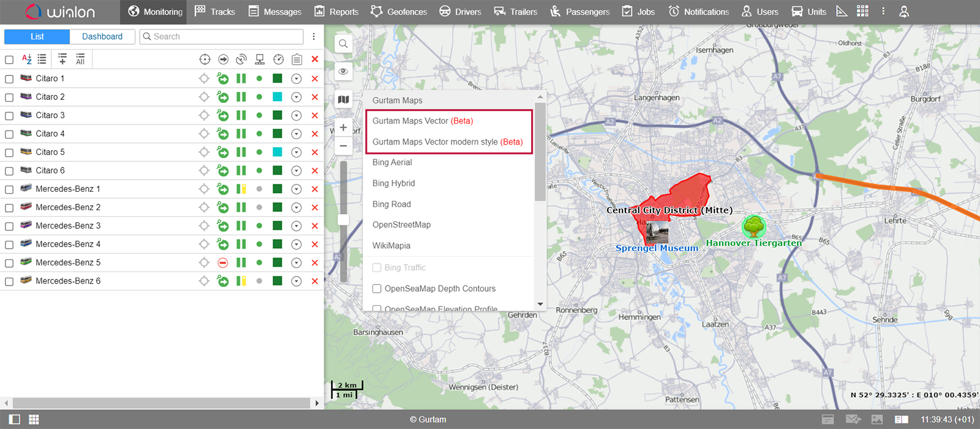Locate Mercedes-Benz 2 on the map
Image resolution: width=980 pixels, height=429 pixels.
pyautogui.click(x=204, y=207)
